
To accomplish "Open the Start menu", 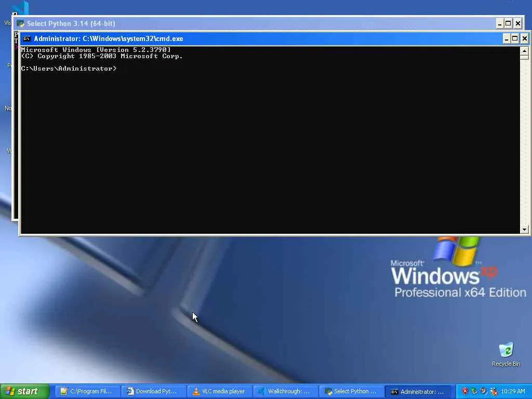I will tap(25, 391).
